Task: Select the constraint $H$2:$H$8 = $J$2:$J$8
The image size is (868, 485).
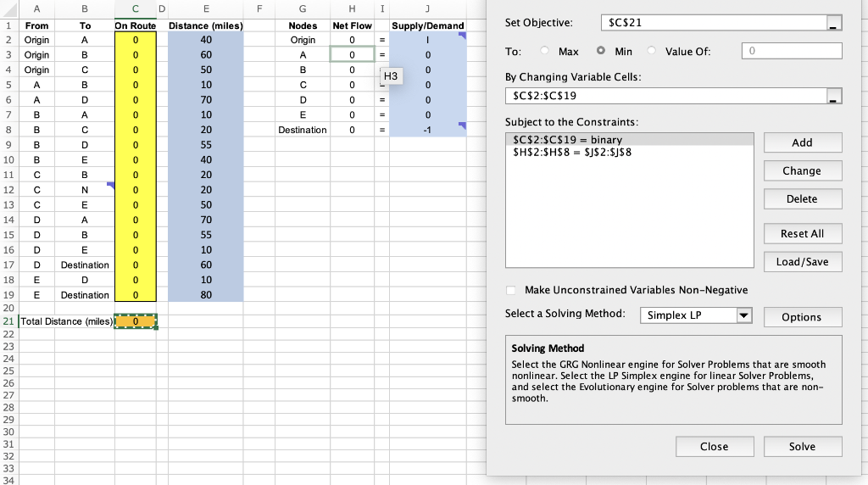Action: (x=630, y=153)
